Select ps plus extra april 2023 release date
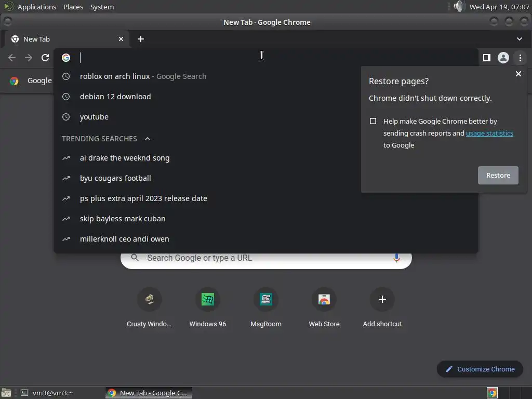The height and width of the screenshot is (399, 532). pos(265,198)
